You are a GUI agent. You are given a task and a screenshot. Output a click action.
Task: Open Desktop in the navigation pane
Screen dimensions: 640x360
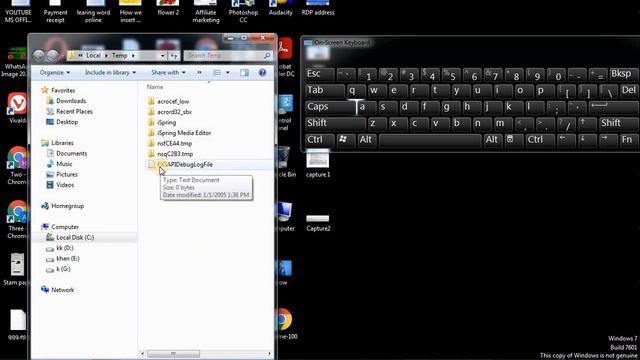67,122
